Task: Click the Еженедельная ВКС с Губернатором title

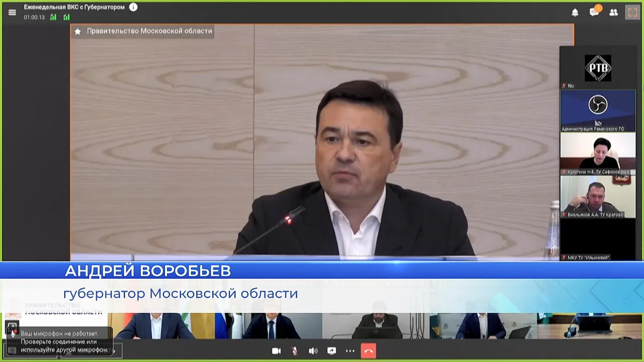Action: (x=74, y=7)
